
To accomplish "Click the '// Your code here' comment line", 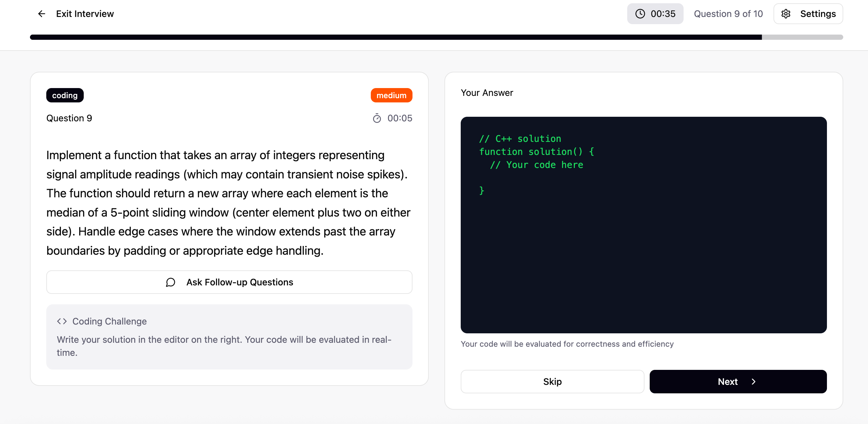I will pos(536,165).
